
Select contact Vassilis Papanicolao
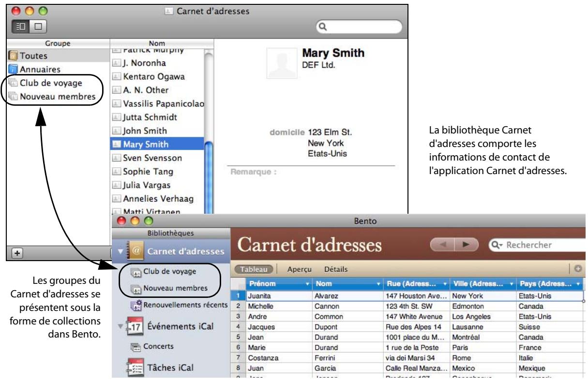159,103
